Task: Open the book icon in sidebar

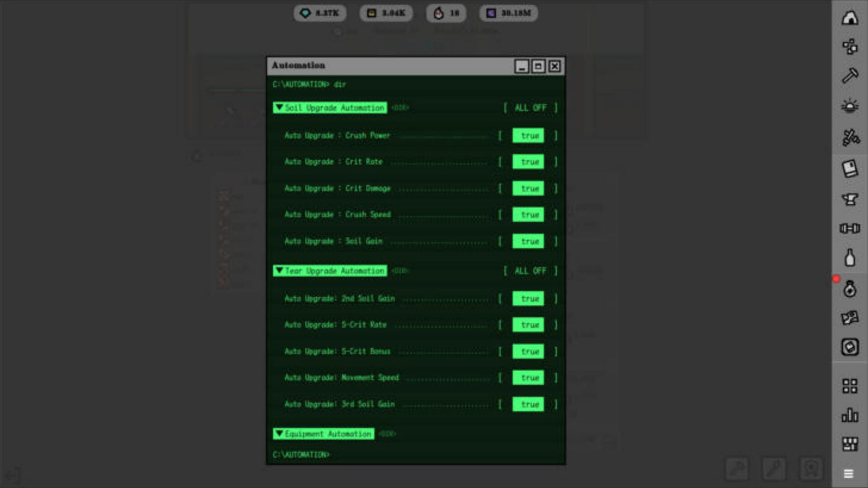Action: coord(850,169)
